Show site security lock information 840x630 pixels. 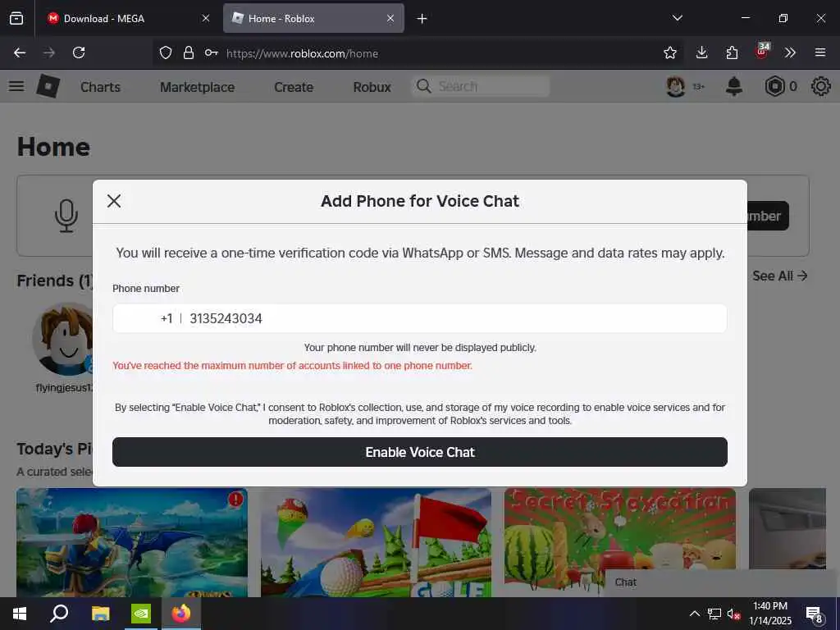tap(188, 52)
